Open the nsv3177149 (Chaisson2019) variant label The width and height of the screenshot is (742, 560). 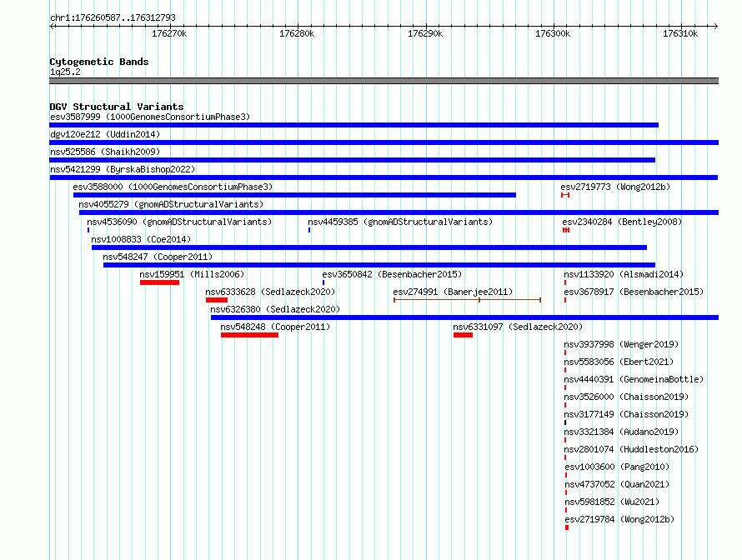(x=626, y=414)
